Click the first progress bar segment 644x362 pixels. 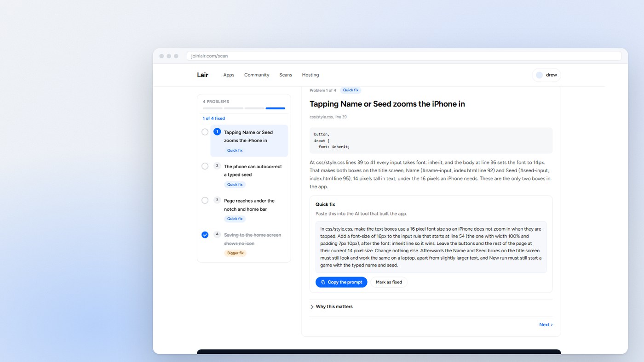(x=213, y=108)
